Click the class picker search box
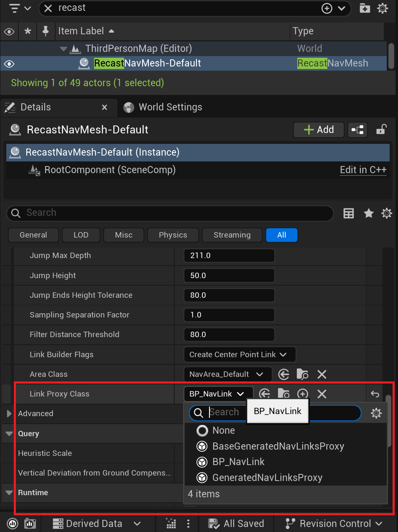This screenshot has width=398, height=532. point(275,413)
